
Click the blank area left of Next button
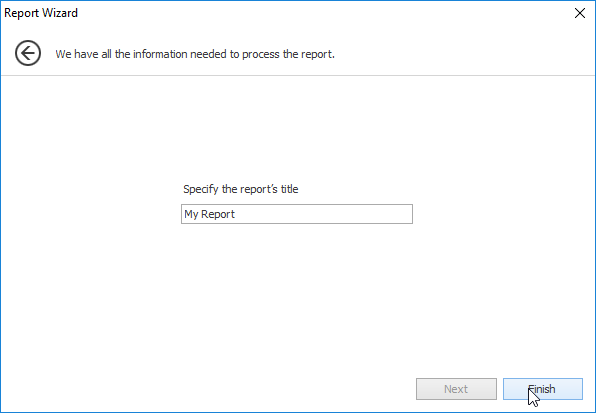point(209,389)
